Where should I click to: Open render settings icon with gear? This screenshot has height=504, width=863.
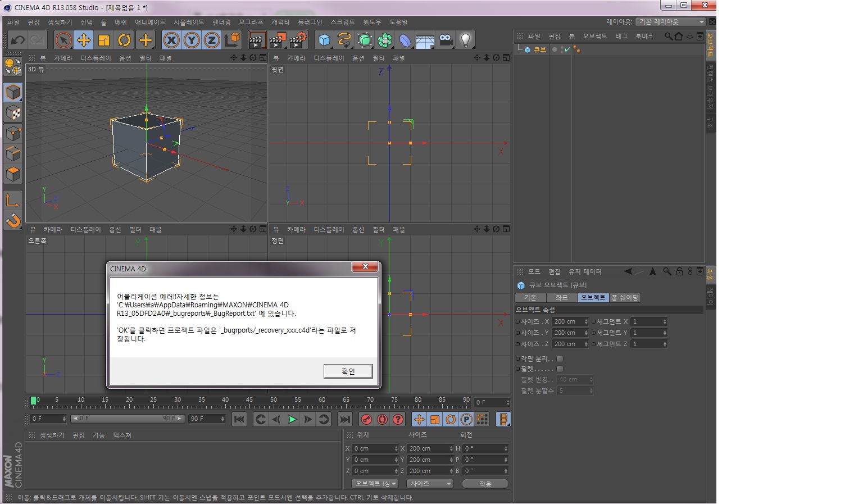click(x=297, y=40)
